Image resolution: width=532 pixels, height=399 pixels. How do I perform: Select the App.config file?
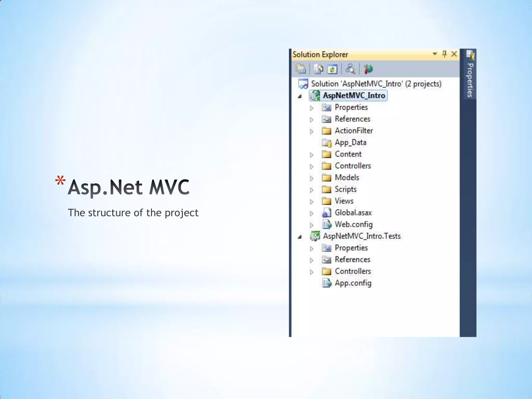click(x=353, y=283)
